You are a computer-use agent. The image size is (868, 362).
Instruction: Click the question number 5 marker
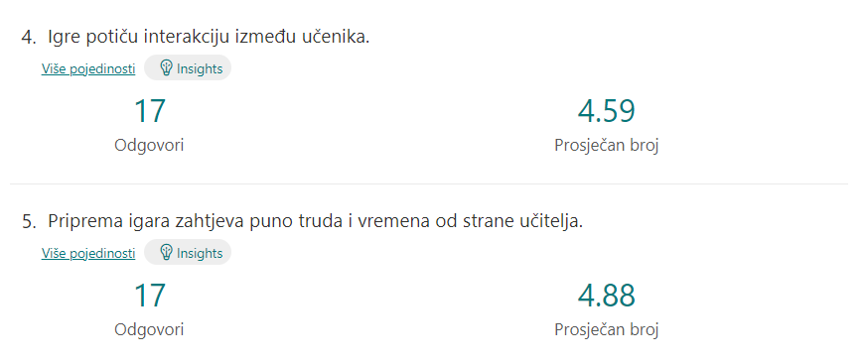pyautogui.click(x=28, y=222)
